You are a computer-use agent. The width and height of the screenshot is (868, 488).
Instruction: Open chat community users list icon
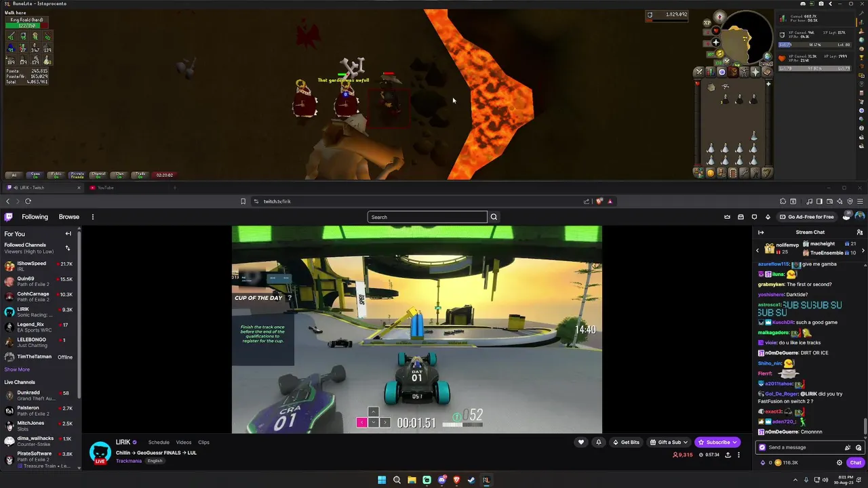click(860, 232)
